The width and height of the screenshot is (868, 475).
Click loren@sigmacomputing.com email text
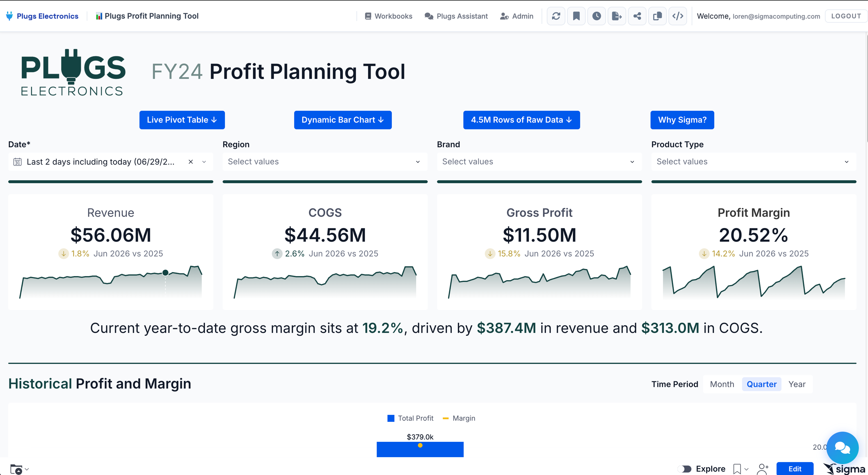(x=776, y=16)
